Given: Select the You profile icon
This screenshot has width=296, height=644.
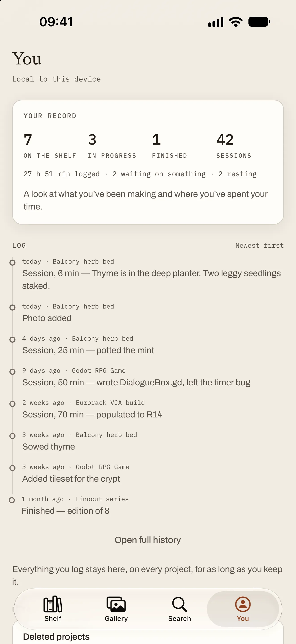Looking at the screenshot, I should point(243,604).
